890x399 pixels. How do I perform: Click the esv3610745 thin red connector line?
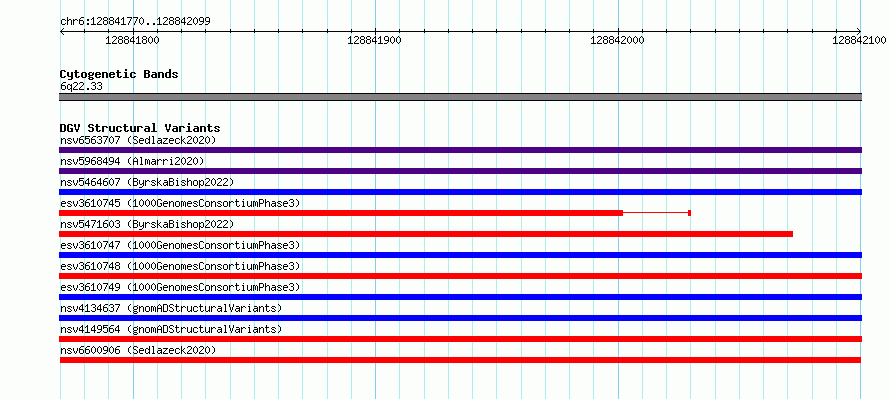(656, 213)
